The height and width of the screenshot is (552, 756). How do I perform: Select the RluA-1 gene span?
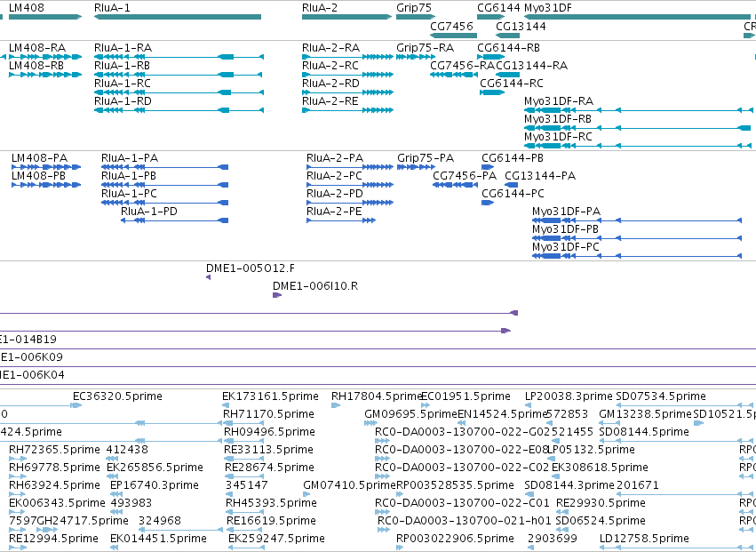(178, 17)
